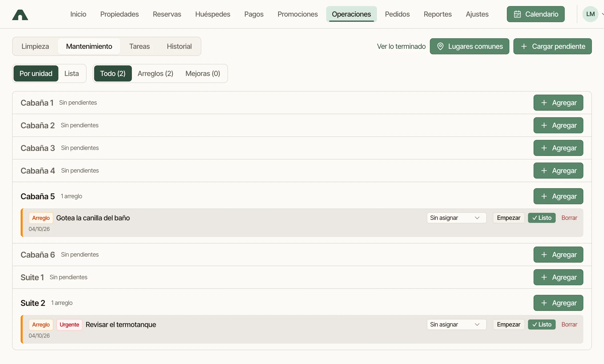Click the plus icon for Suite 2
Viewport: 604px width, 364px height.
[544, 303]
